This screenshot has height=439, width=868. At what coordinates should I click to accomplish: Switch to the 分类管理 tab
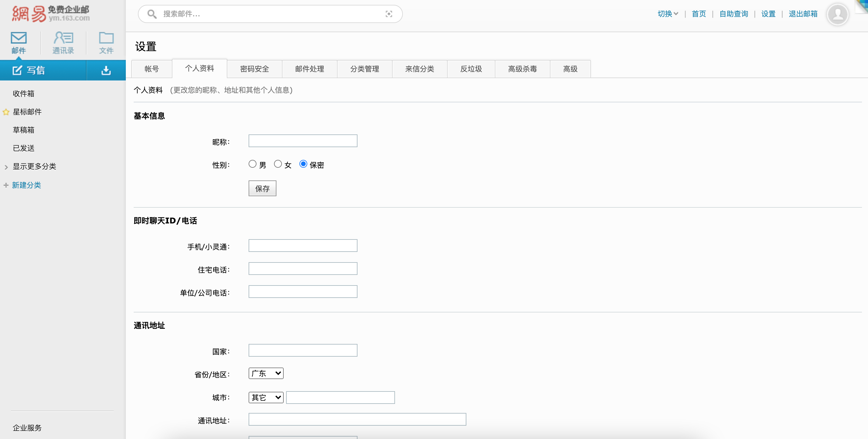364,69
